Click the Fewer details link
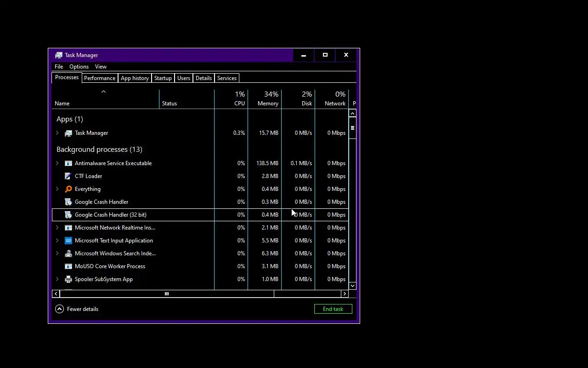 click(x=83, y=309)
